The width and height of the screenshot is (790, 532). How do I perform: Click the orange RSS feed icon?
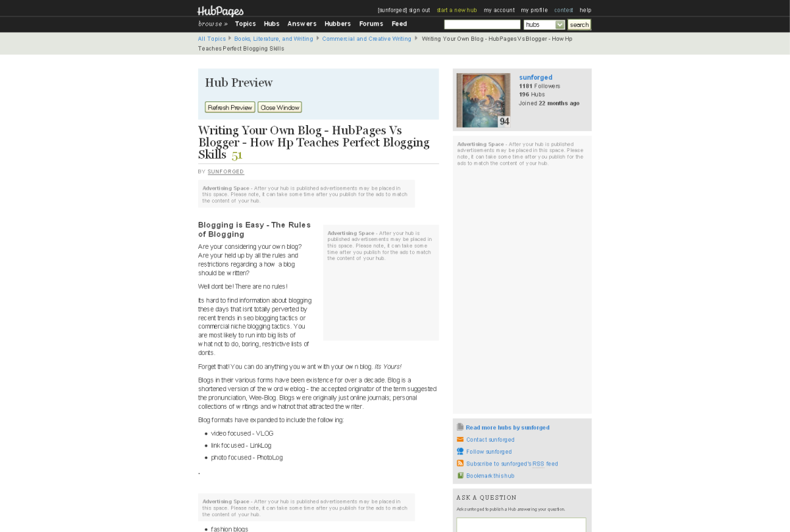[460, 464]
